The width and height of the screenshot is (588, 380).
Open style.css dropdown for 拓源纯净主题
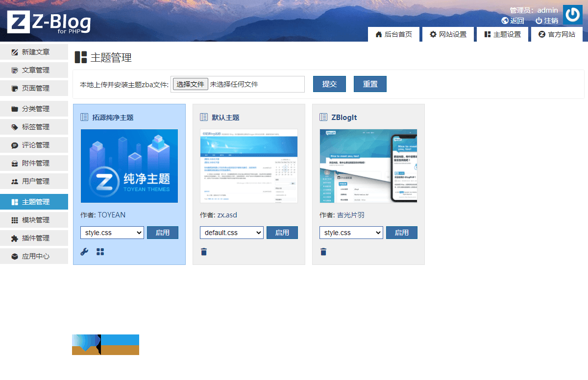(112, 233)
